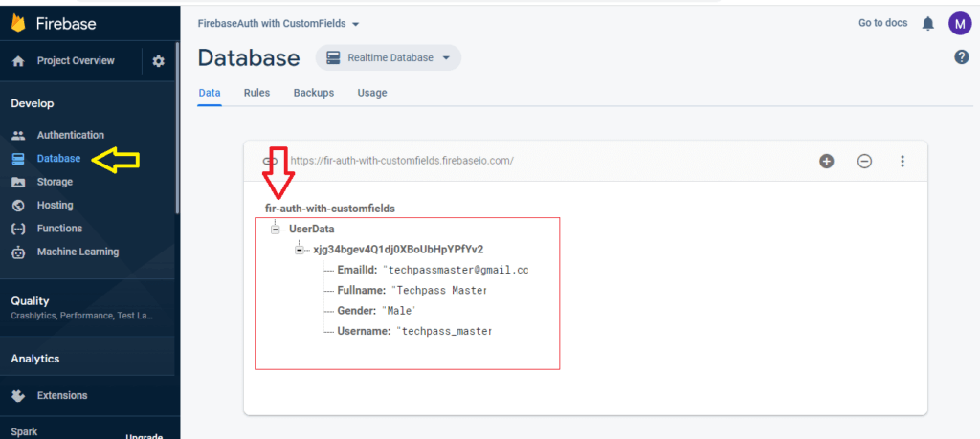Screen dimensions: 980x439
Task: Click the Spark plan label
Action: click(x=24, y=432)
